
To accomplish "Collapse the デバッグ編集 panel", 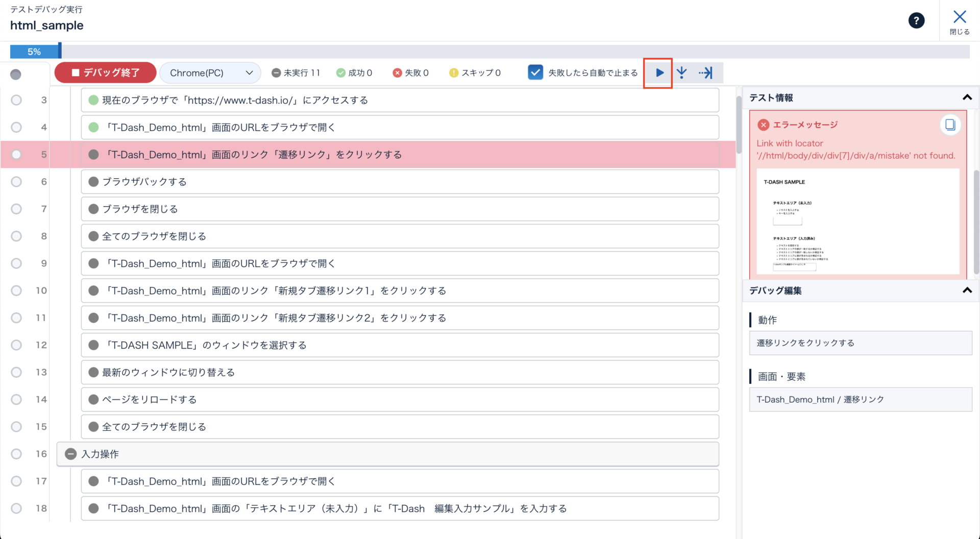I will pyautogui.click(x=967, y=290).
